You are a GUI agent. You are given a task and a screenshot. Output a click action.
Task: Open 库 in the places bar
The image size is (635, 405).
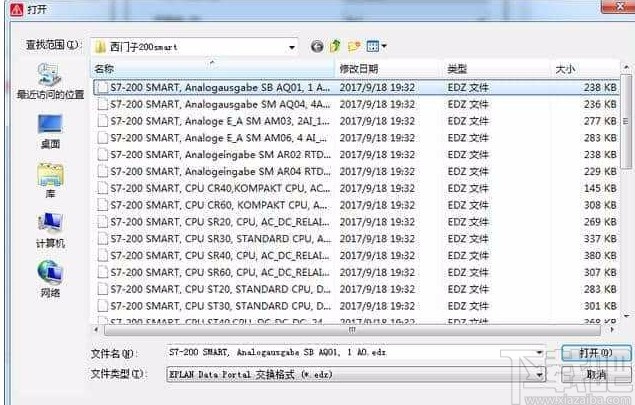50,181
